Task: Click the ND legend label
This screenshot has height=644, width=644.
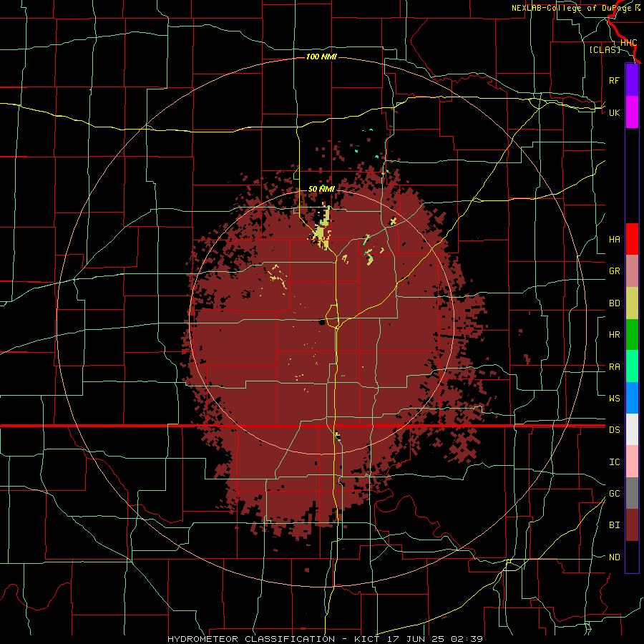Action: (614, 557)
